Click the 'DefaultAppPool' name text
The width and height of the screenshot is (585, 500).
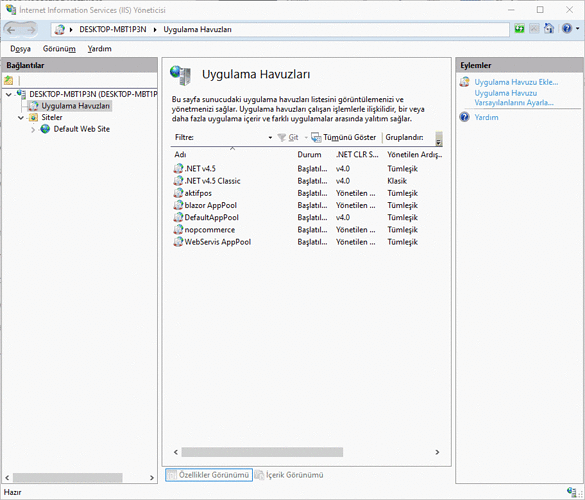tap(212, 217)
